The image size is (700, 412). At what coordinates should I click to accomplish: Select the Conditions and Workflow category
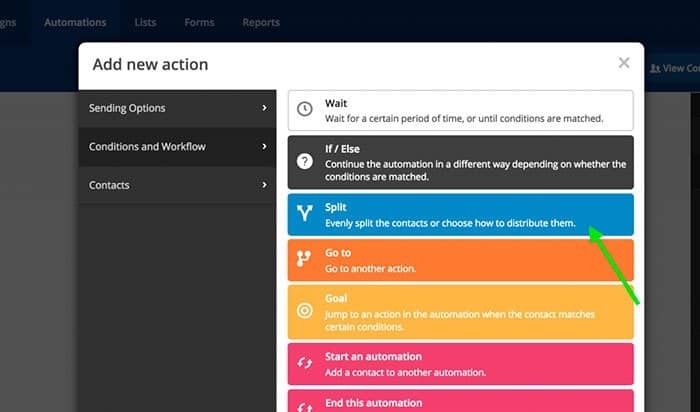(x=177, y=146)
